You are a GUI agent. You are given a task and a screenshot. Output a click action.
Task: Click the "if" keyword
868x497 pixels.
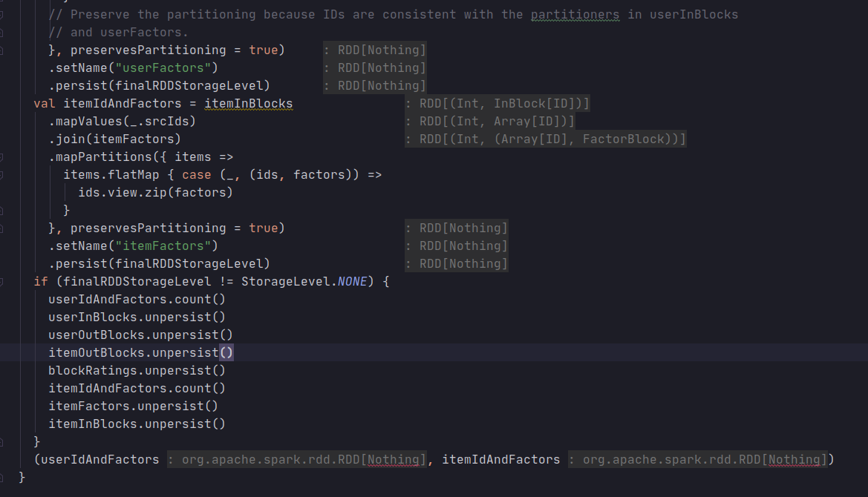41,281
